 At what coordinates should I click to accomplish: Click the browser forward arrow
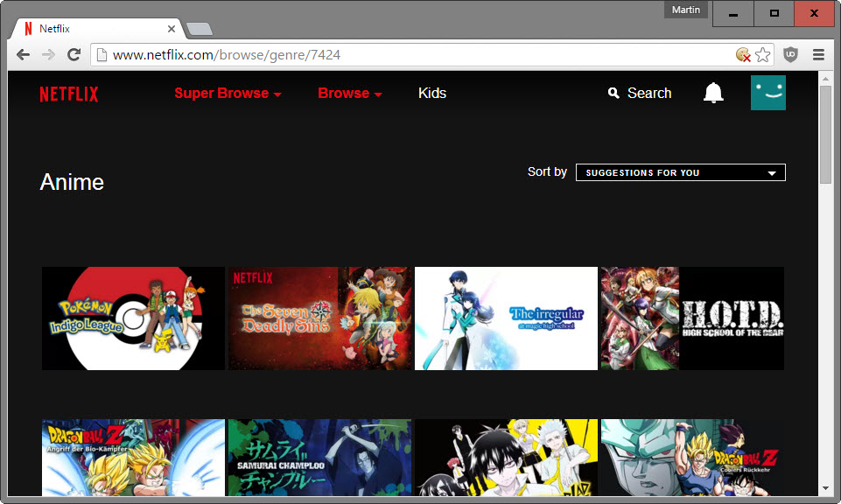click(x=48, y=55)
